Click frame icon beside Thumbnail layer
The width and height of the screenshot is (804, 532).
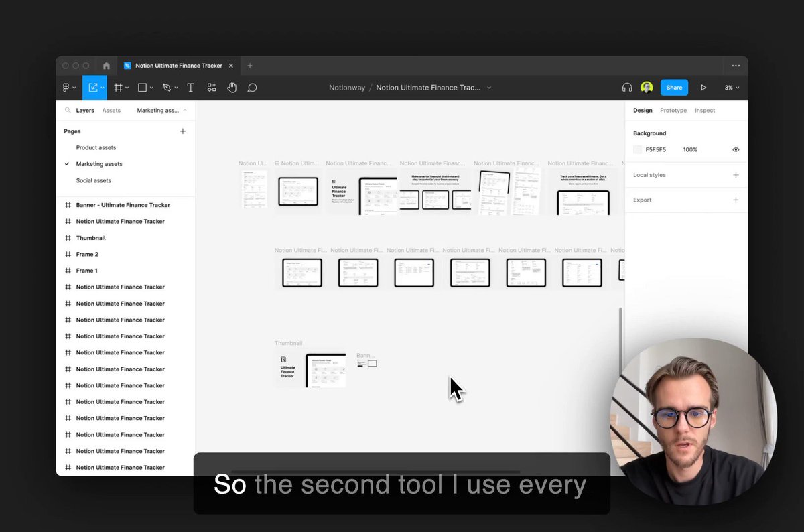[68, 238]
